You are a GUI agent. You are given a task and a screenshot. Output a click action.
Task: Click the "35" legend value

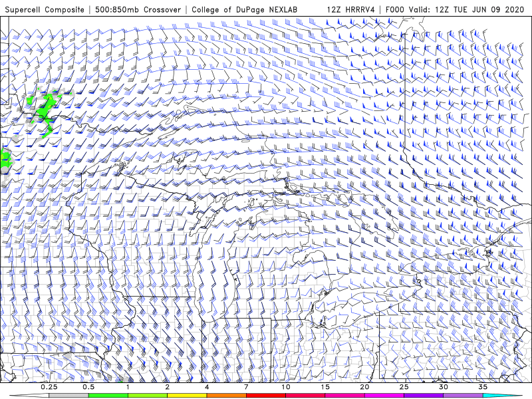(x=483, y=387)
